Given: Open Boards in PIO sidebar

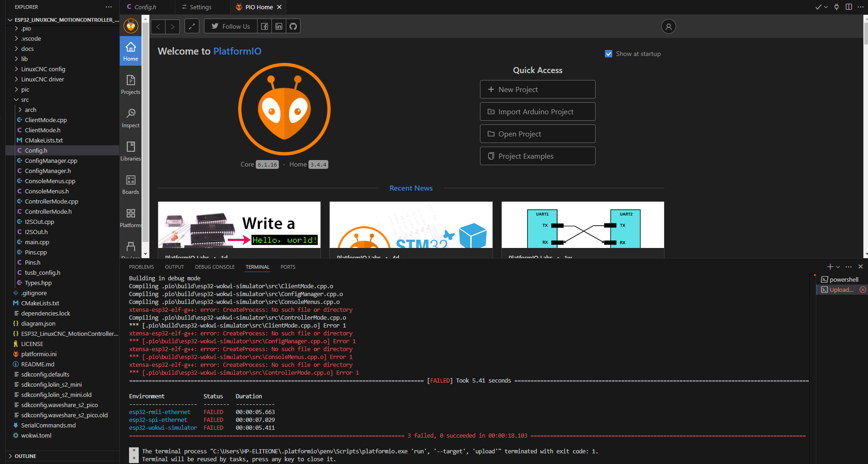Looking at the screenshot, I should point(131,185).
